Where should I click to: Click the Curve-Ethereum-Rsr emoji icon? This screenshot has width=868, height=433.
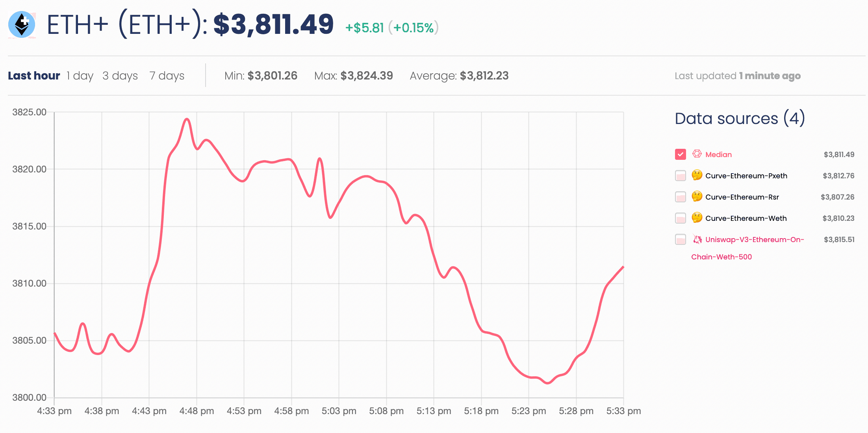coord(697,196)
